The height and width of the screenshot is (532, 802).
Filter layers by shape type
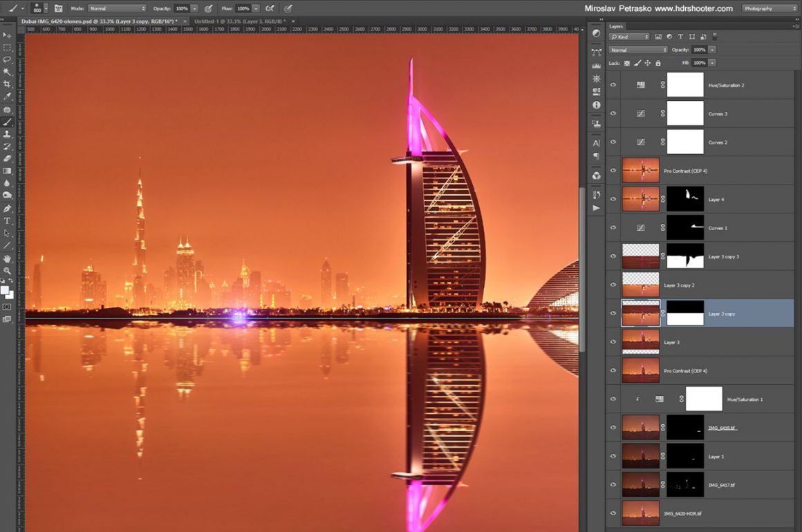692,37
